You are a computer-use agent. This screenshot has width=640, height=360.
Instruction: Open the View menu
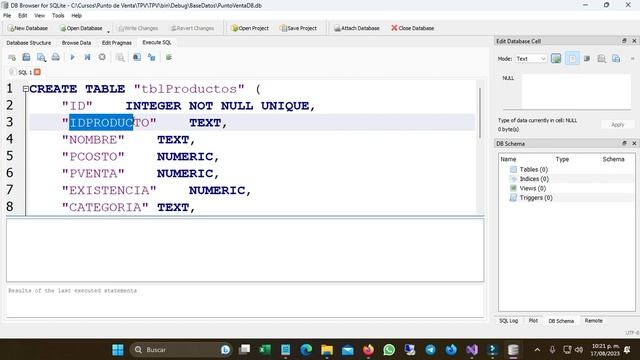click(x=40, y=16)
